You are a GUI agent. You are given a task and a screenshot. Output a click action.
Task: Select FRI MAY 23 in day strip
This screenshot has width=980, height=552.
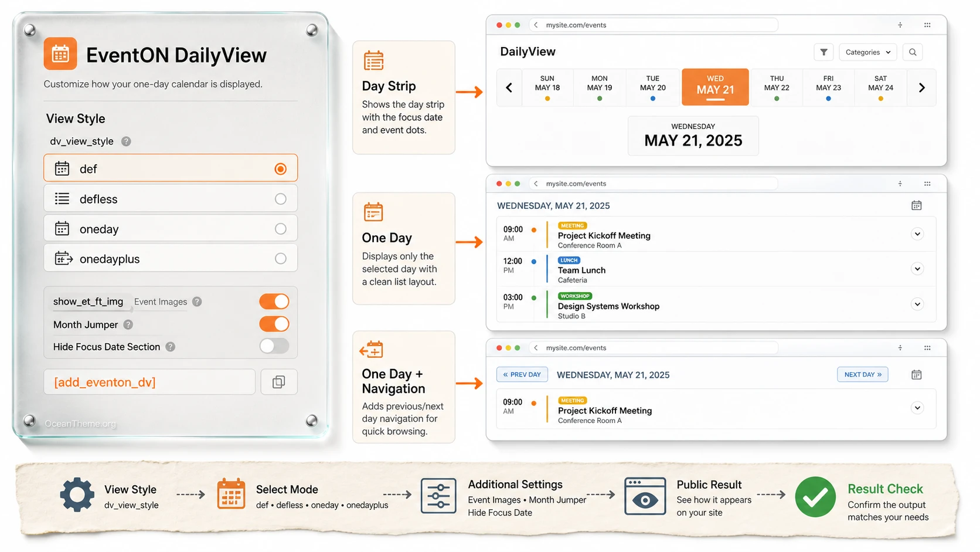click(x=828, y=87)
